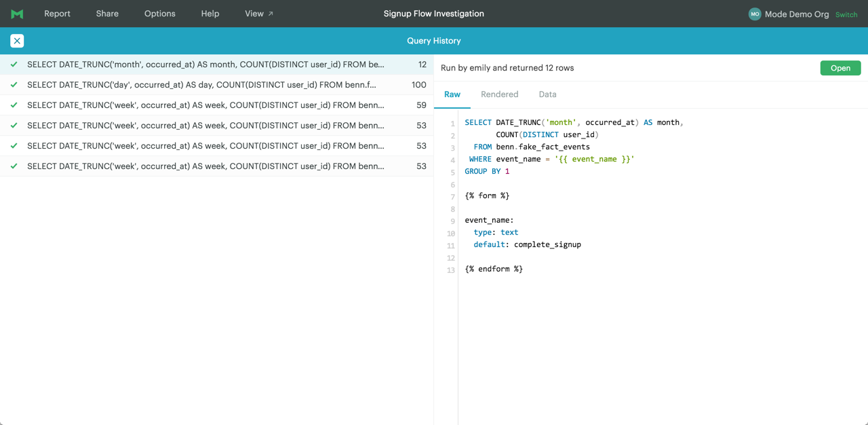Screen dimensions: 868x425
Task: Click the FROM benn.fake_fact_events line
Action: click(x=532, y=147)
